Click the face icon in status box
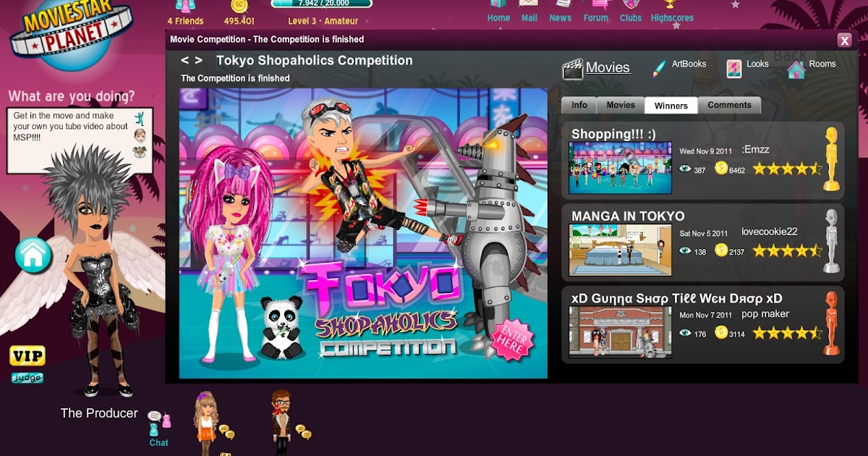 tap(140, 135)
